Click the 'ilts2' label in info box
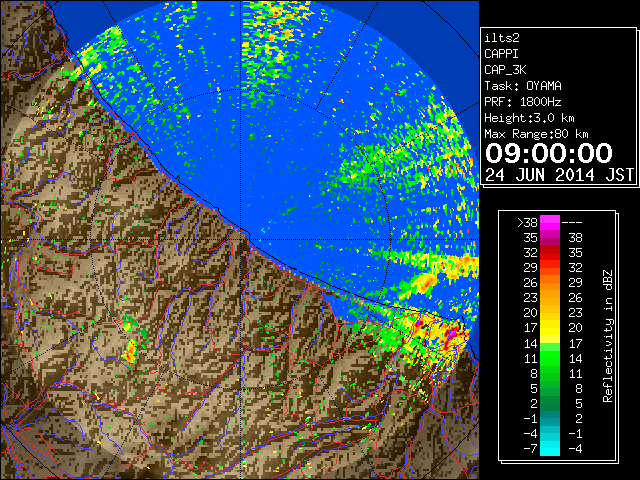 click(502, 38)
